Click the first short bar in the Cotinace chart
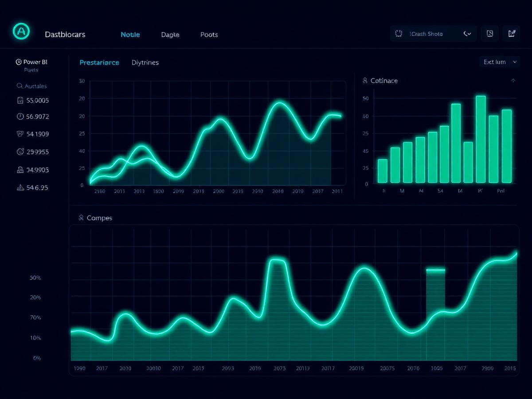This screenshot has height=399, width=532. coord(382,171)
